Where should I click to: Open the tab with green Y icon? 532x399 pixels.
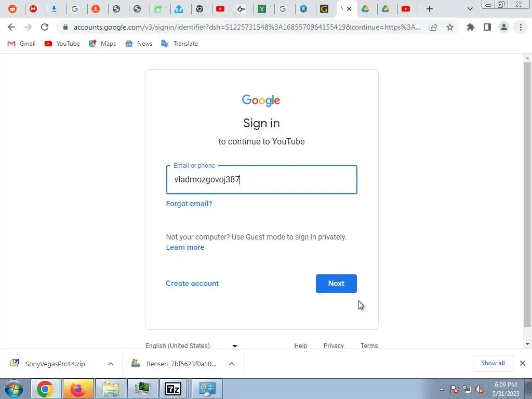[x=262, y=9]
